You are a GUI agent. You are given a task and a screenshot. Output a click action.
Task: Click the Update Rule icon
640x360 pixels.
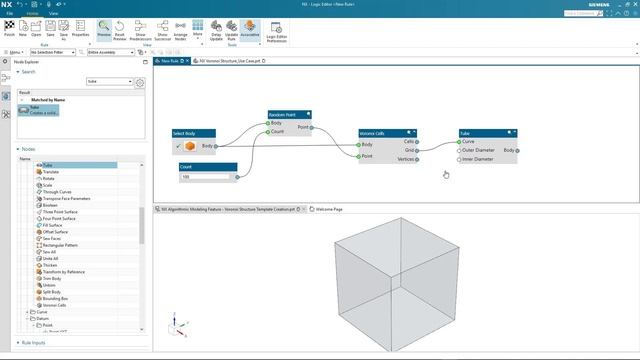pyautogui.click(x=231, y=27)
